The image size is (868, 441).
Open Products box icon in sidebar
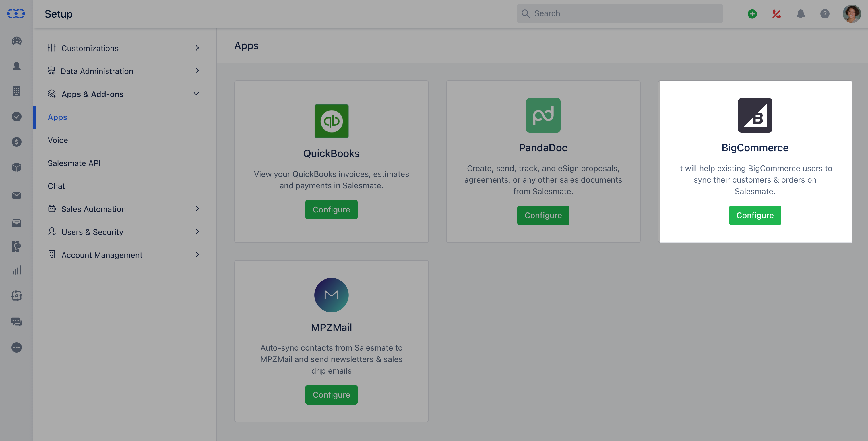tap(17, 167)
